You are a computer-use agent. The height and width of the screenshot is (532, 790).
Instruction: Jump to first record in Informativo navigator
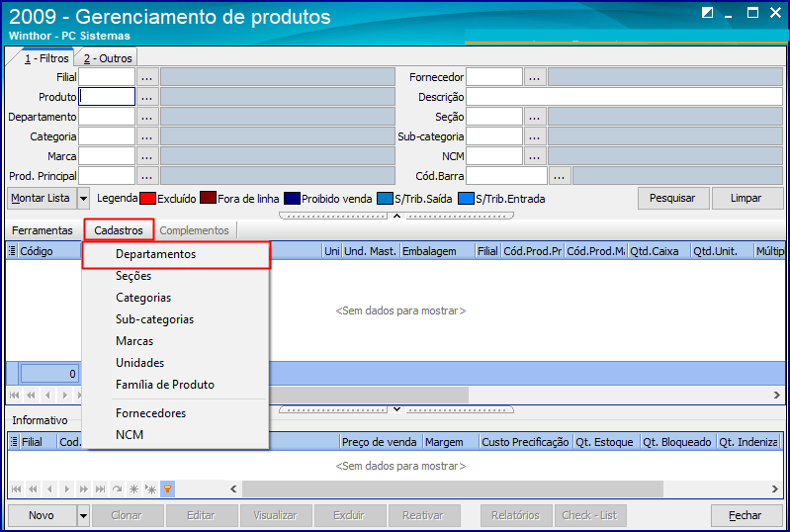(x=16, y=488)
